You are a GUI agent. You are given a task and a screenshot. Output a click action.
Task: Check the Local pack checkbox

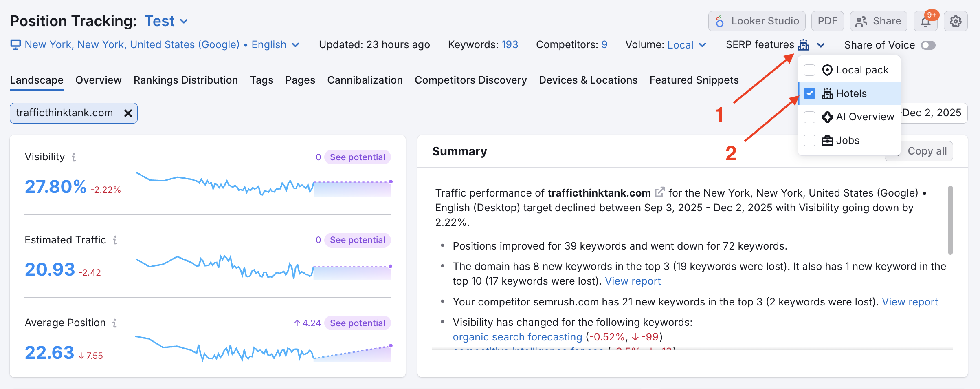pyautogui.click(x=810, y=70)
